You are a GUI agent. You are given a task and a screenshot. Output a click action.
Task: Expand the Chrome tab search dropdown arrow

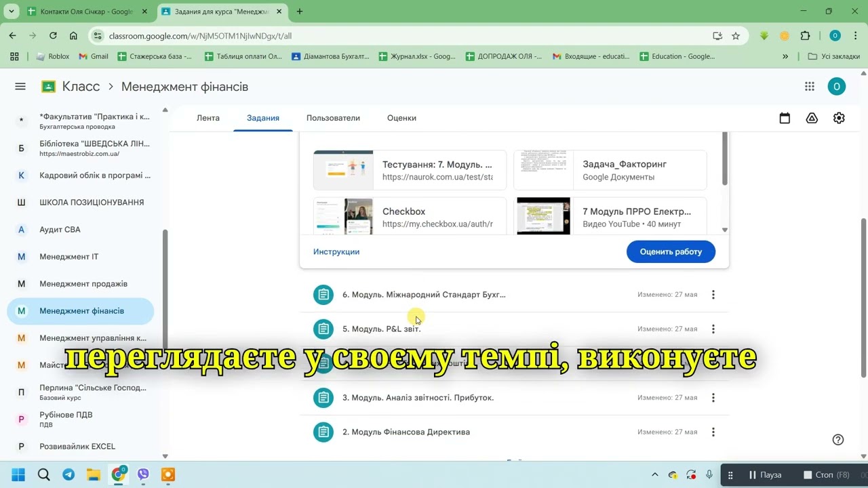click(x=12, y=12)
